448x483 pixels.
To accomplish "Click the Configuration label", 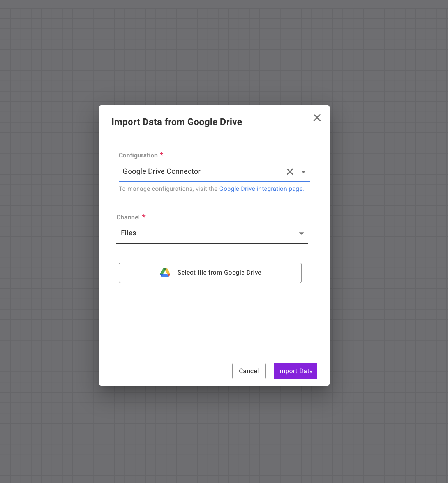I will pyautogui.click(x=138, y=155).
